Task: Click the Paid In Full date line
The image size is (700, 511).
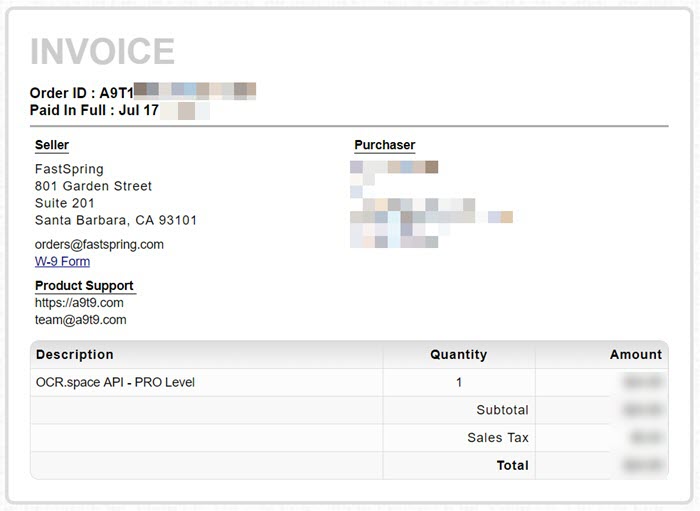Action: pyautogui.click(x=120, y=110)
